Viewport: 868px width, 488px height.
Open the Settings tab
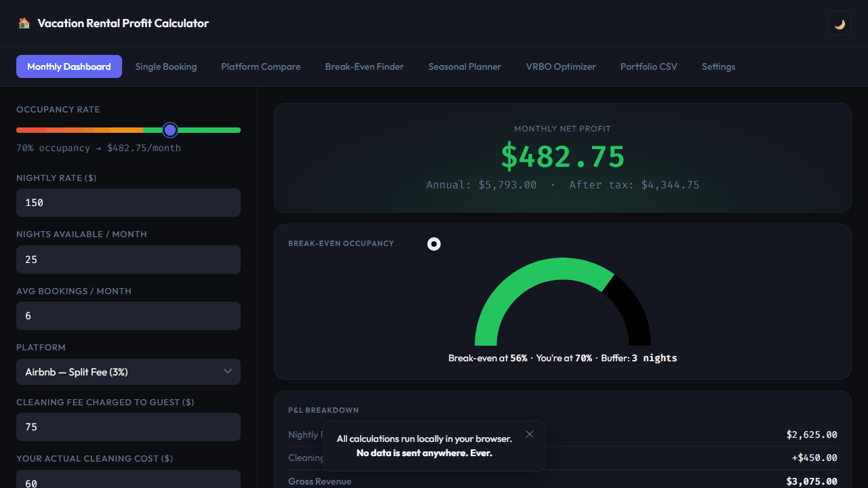[719, 66]
